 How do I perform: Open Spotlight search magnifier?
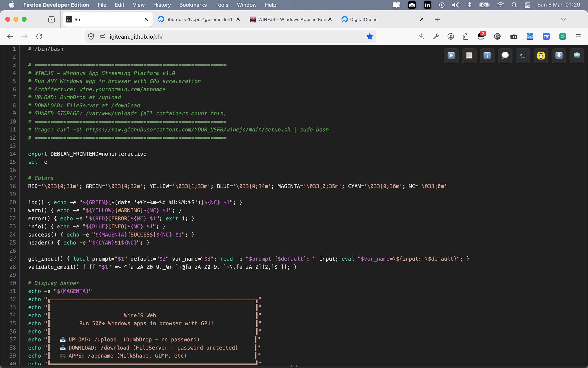[514, 5]
